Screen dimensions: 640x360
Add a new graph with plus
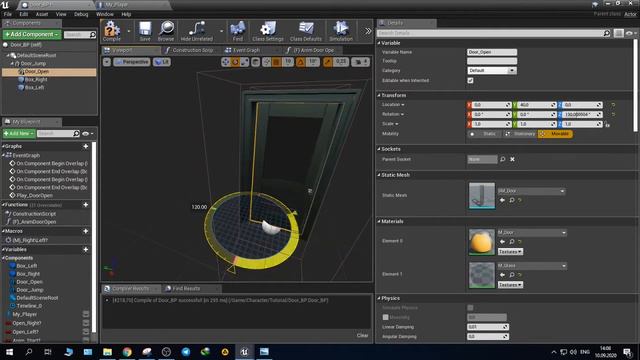(86, 146)
